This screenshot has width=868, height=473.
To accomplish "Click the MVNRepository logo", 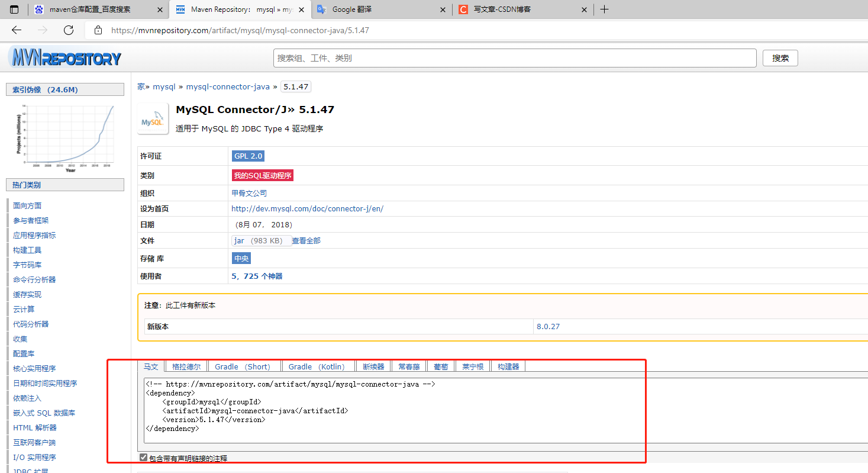I will point(65,58).
